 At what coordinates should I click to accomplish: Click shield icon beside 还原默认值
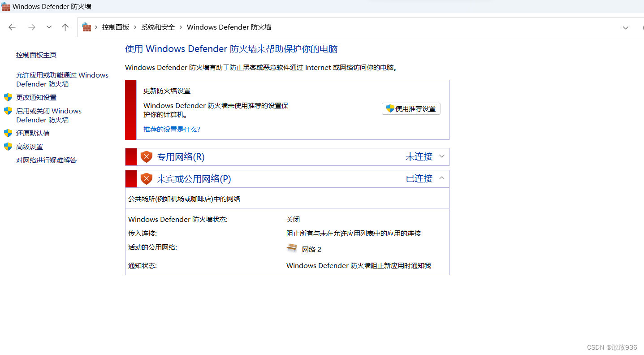(x=8, y=133)
